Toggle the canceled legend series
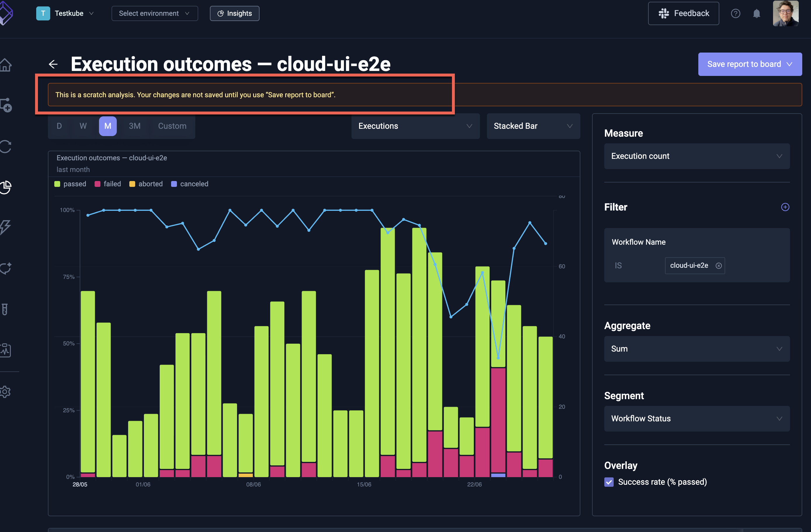The image size is (811, 532). [x=189, y=184]
